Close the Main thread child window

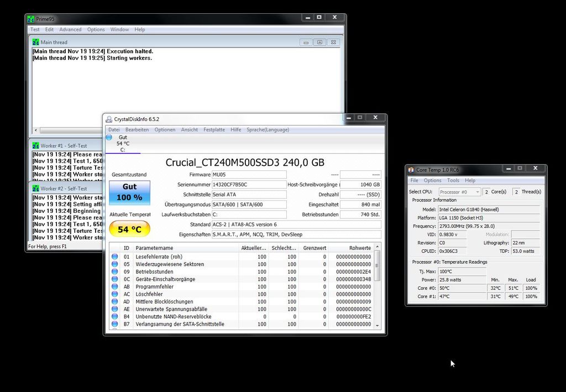pyautogui.click(x=333, y=42)
